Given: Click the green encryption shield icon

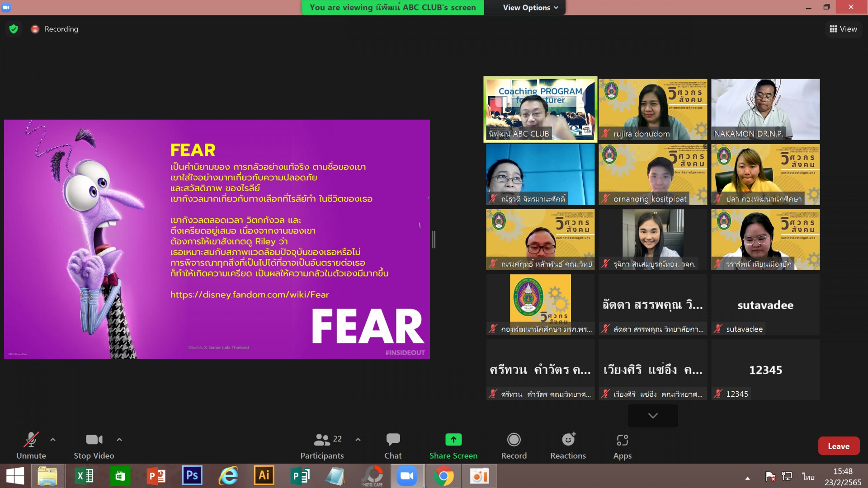Looking at the screenshot, I should click(x=14, y=29).
